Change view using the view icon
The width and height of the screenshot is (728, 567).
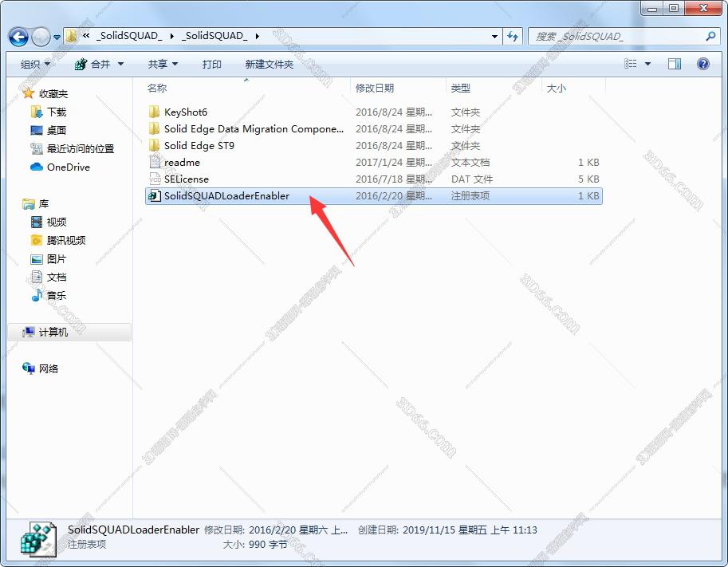point(630,64)
